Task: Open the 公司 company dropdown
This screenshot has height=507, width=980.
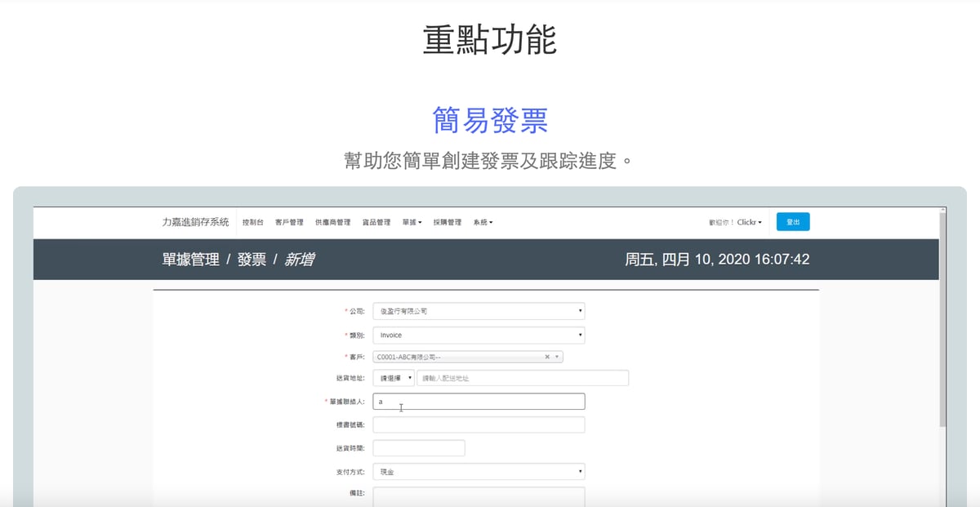Action: [478, 311]
